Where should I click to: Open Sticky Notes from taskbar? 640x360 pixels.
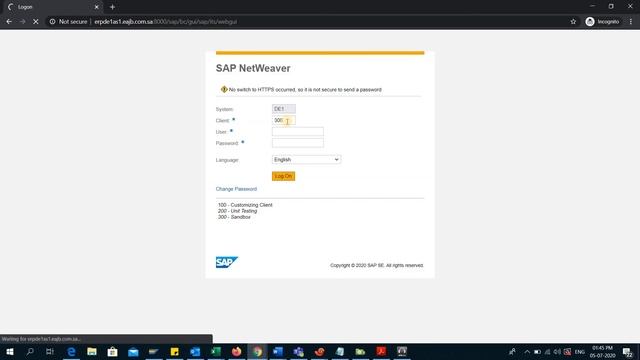[174, 351]
